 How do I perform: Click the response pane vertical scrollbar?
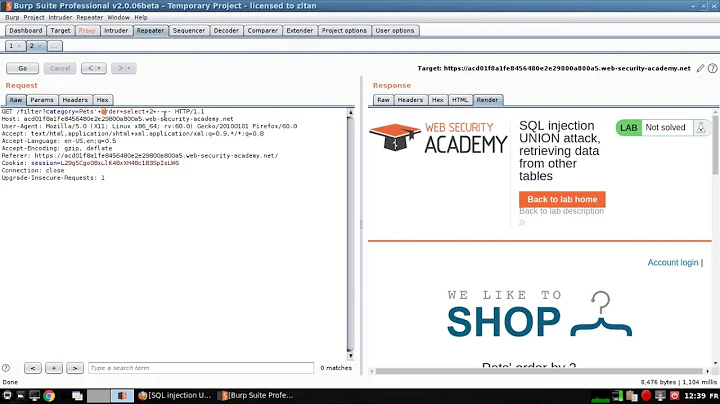(x=715, y=237)
